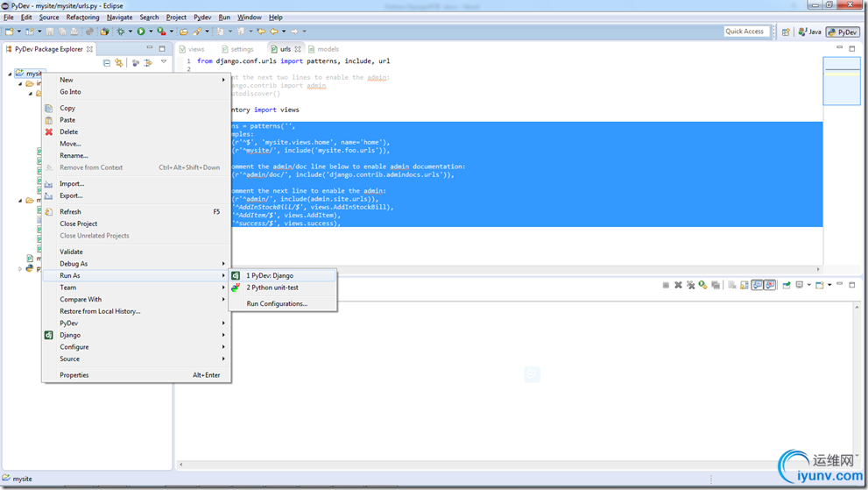Screen dimensions: 868x490
Task: Click Restore from Local History...
Action: tap(136, 311)
